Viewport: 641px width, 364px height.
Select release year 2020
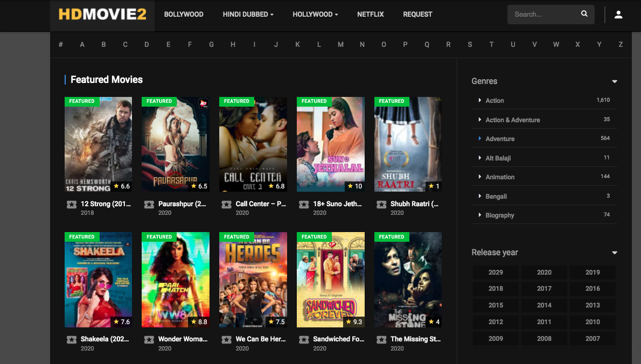tap(544, 272)
